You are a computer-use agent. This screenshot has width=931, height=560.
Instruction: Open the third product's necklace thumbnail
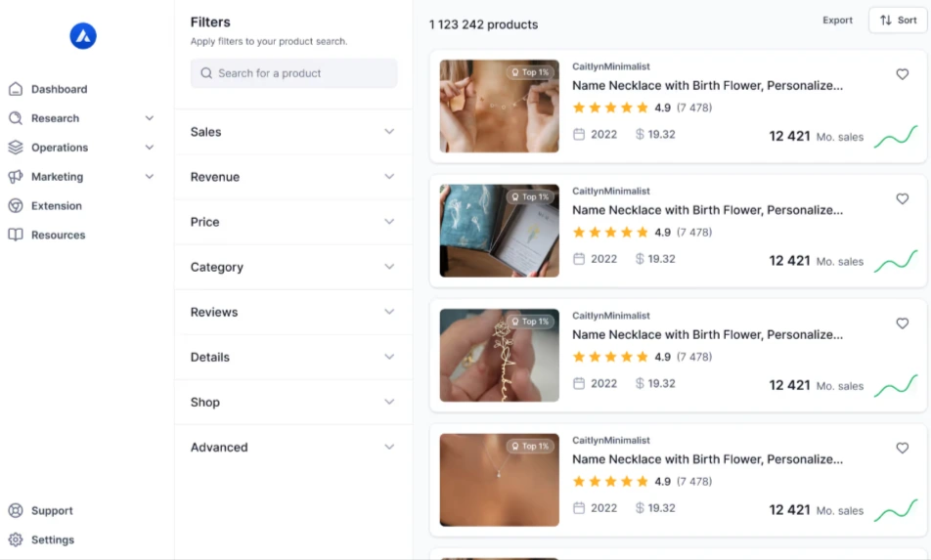tap(499, 356)
